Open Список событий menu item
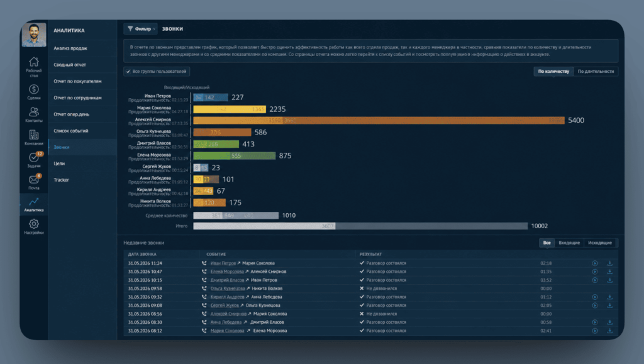The height and width of the screenshot is (364, 644). pyautogui.click(x=70, y=131)
